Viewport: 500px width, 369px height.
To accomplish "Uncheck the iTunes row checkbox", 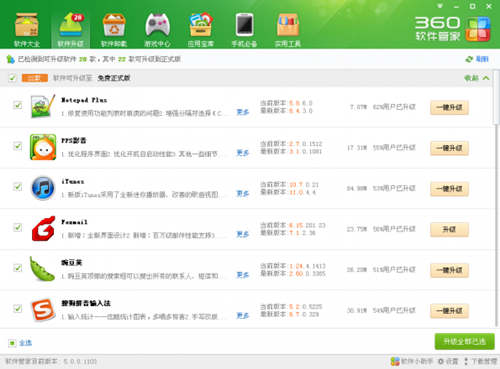I will click(17, 187).
